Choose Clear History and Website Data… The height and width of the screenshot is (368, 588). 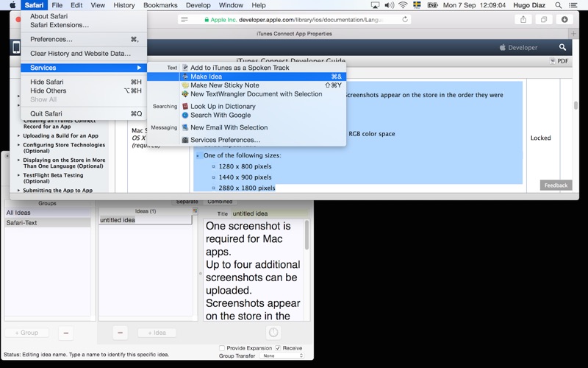pyautogui.click(x=84, y=53)
